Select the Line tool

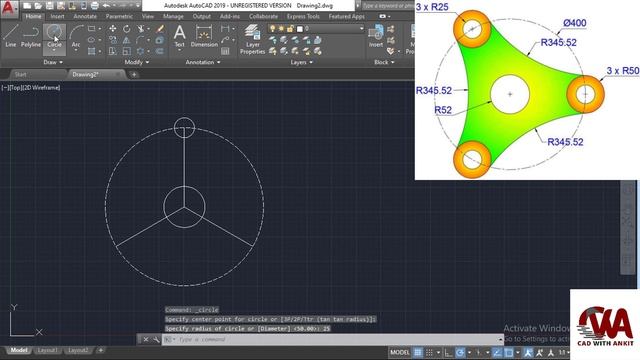coord(11,36)
